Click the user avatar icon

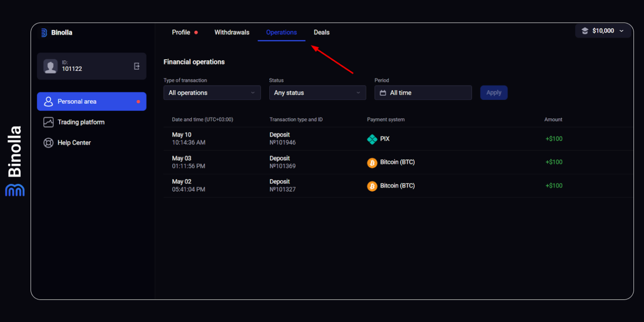(x=50, y=66)
